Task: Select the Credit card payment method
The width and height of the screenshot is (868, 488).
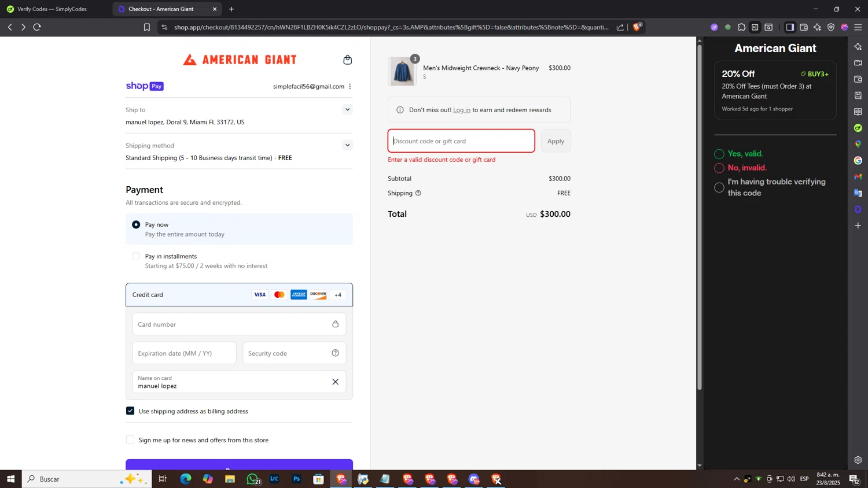Action: 239,295
